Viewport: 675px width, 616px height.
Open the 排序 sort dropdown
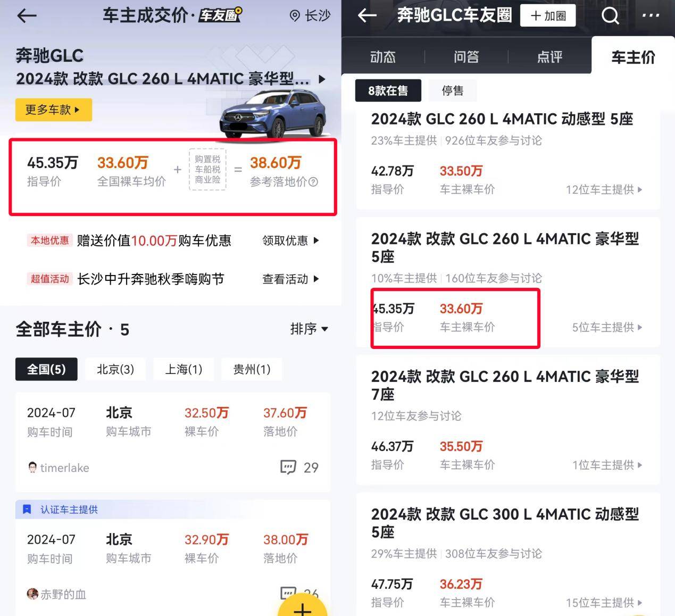[x=309, y=329]
